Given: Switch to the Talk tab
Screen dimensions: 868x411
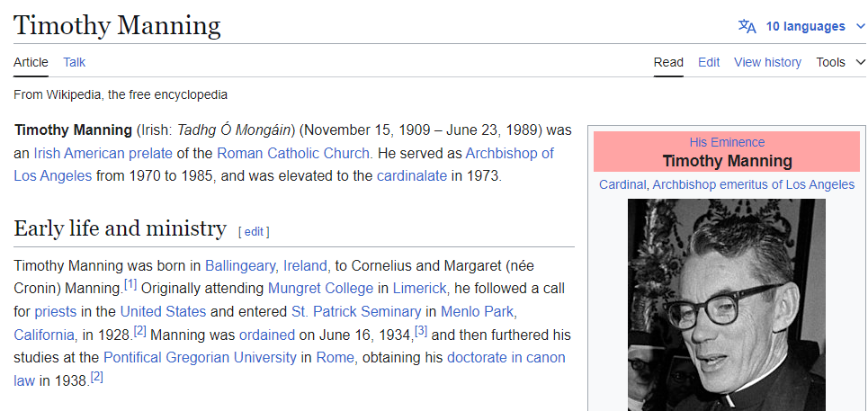Looking at the screenshot, I should [x=75, y=62].
